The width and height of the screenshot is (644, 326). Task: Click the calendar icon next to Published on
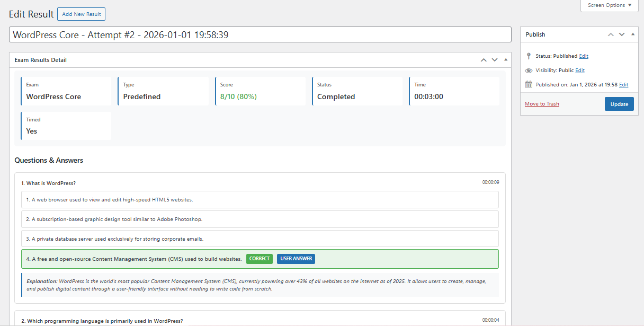coord(529,85)
